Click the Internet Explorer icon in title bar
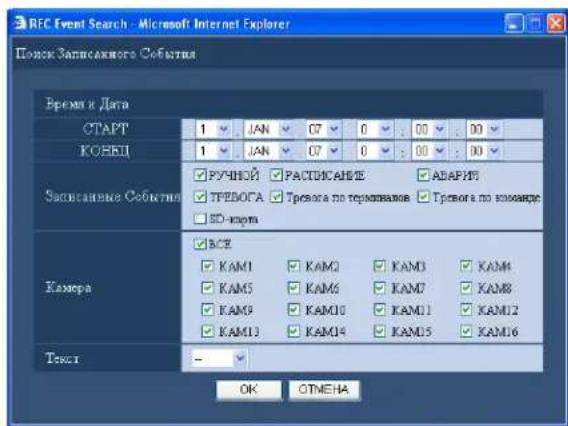 [20, 24]
